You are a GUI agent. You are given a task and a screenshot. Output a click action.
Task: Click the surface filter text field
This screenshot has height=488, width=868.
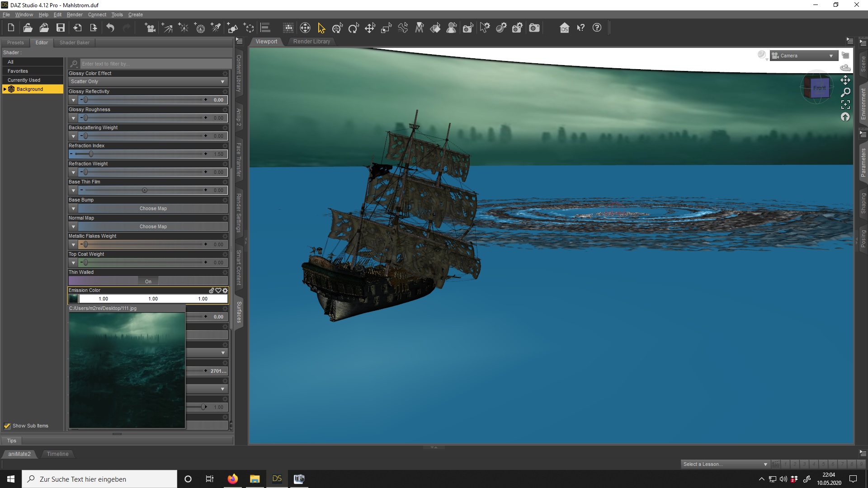(154, 64)
